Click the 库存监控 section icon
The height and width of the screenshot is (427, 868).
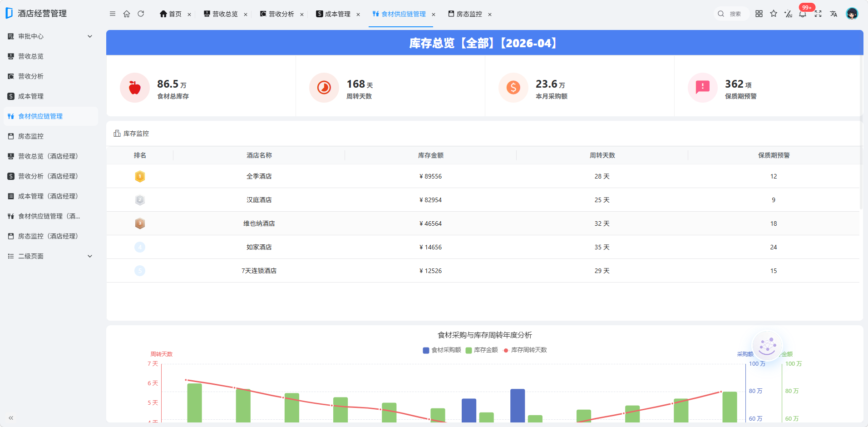pos(117,133)
